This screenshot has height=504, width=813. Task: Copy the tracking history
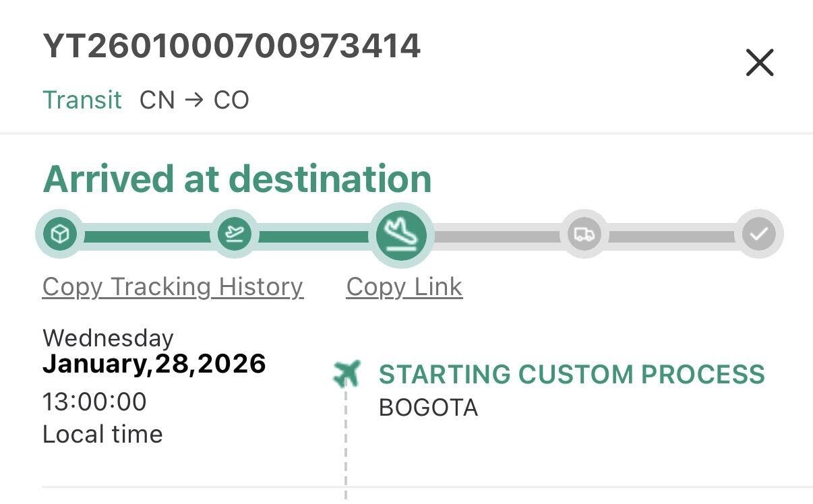point(173,287)
